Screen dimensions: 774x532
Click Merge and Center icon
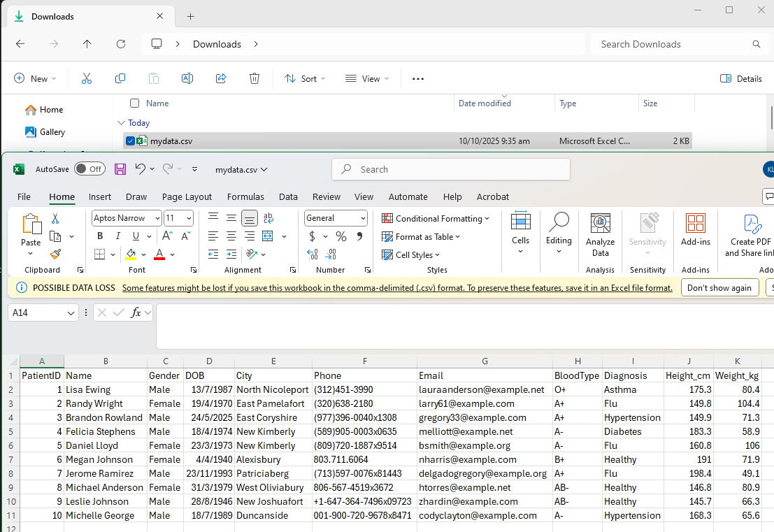(267, 236)
